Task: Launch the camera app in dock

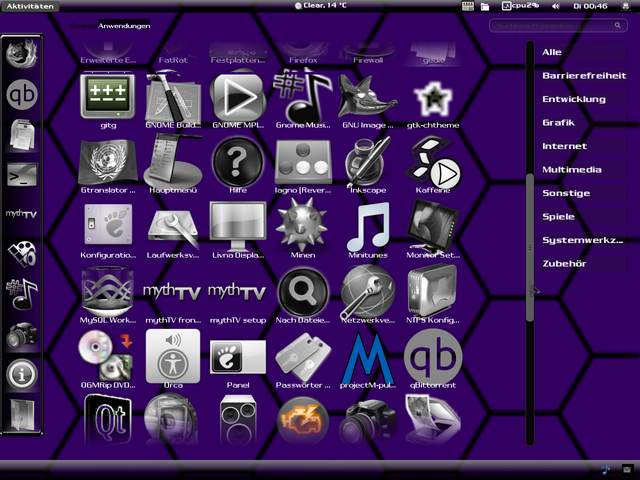Action: click(x=22, y=335)
